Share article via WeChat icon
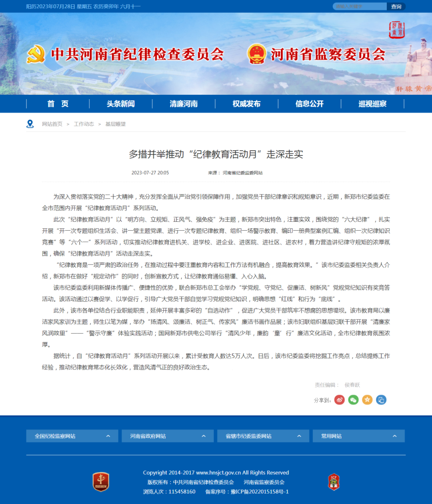This screenshot has width=432, height=504. tap(353, 400)
